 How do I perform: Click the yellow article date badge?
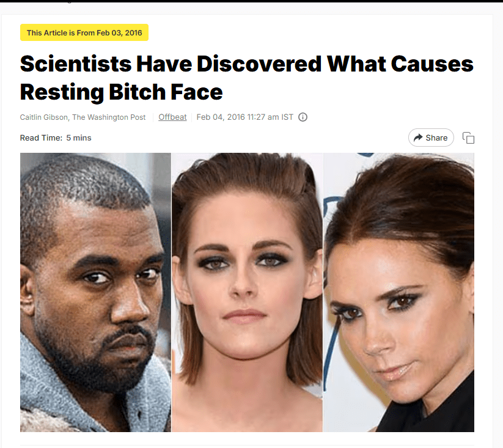(x=84, y=32)
